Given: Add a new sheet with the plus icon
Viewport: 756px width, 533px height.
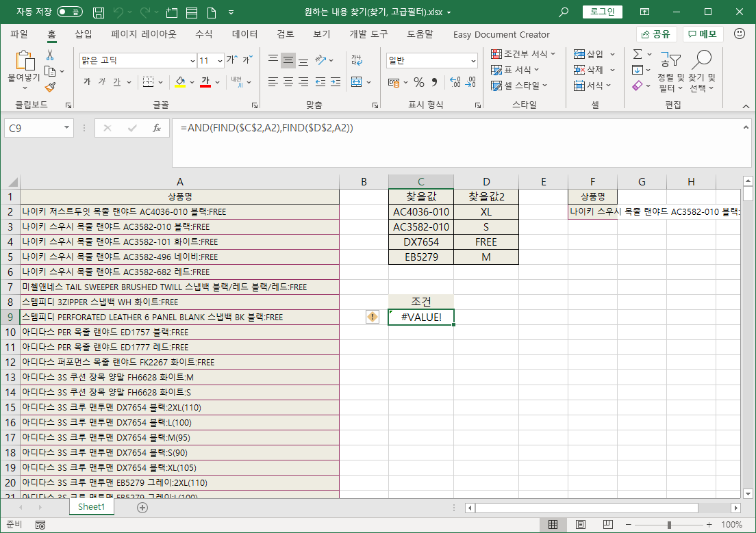Looking at the screenshot, I should 142,507.
